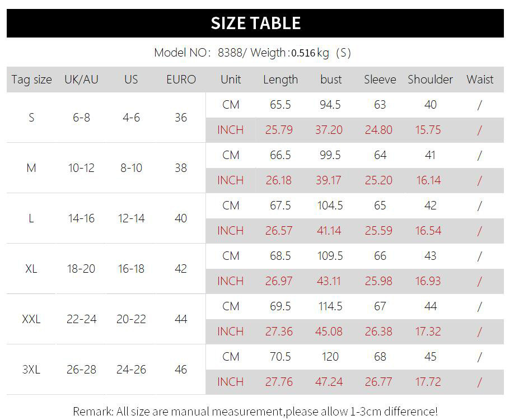Click the bust column header
The height and width of the screenshot is (420, 519).
tap(331, 80)
